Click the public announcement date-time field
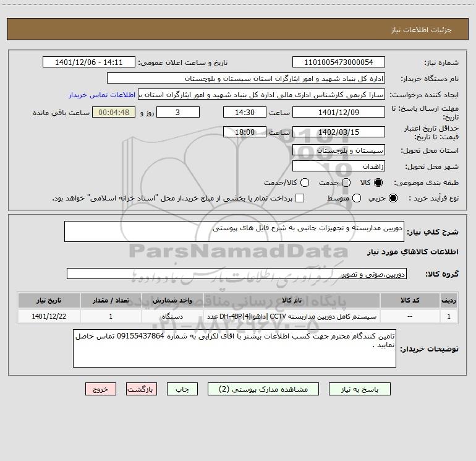 89,62
